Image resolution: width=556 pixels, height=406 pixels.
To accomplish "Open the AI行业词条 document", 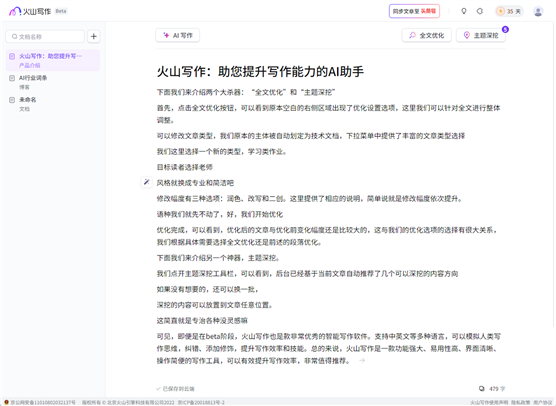I will point(53,82).
